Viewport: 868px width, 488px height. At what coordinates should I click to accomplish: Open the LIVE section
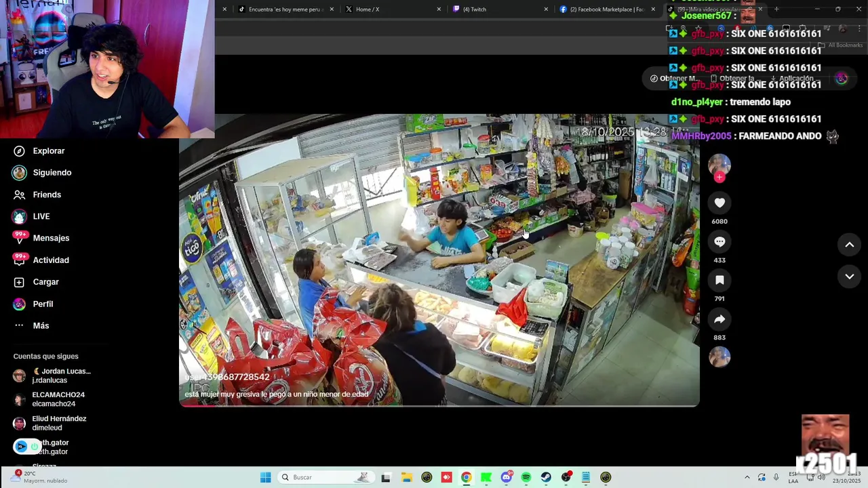[31, 216]
